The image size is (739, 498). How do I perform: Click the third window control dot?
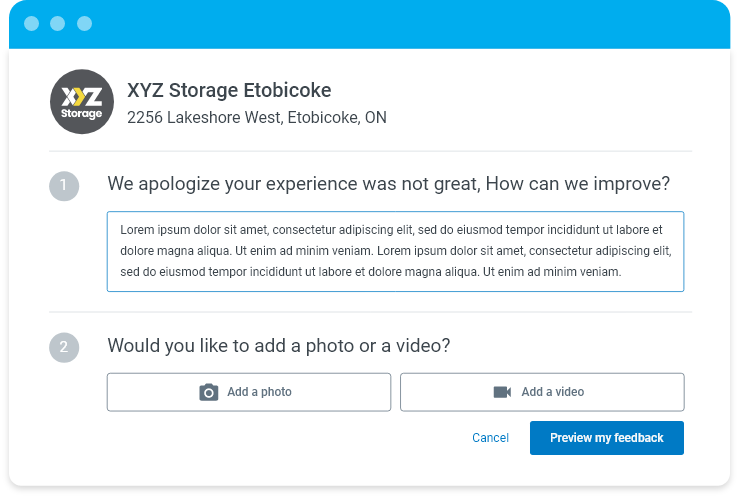coord(84,23)
